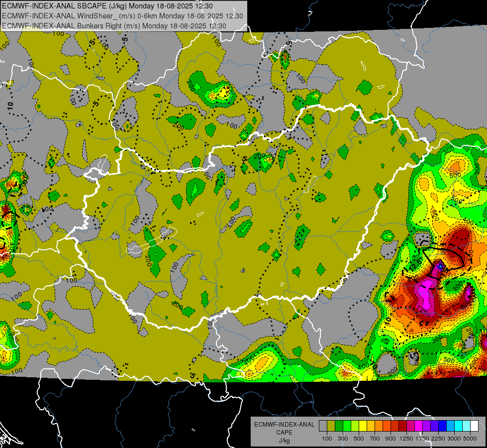Click the 300 legend scale value

point(343,439)
